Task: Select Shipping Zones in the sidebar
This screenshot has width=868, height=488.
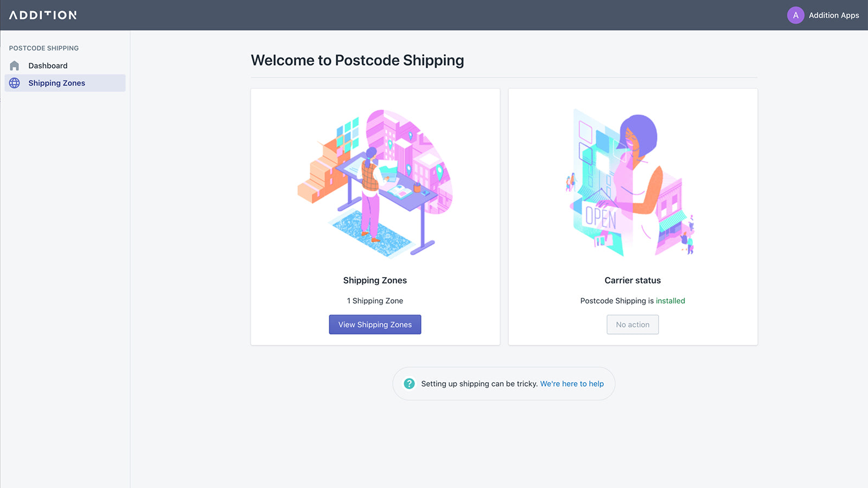Action: (56, 83)
